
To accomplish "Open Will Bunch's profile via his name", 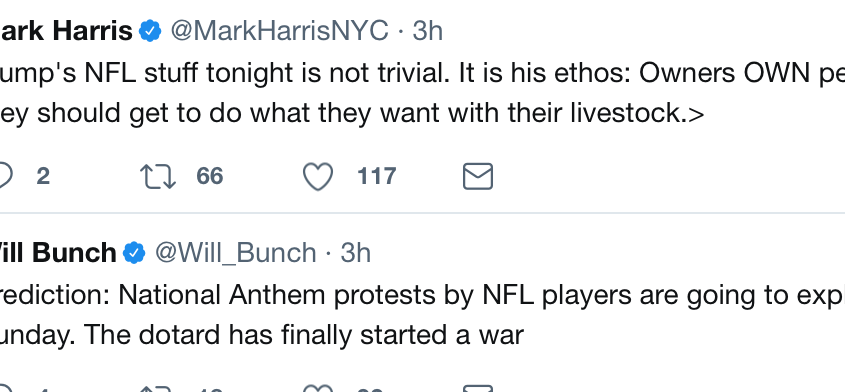I will 58,252.
